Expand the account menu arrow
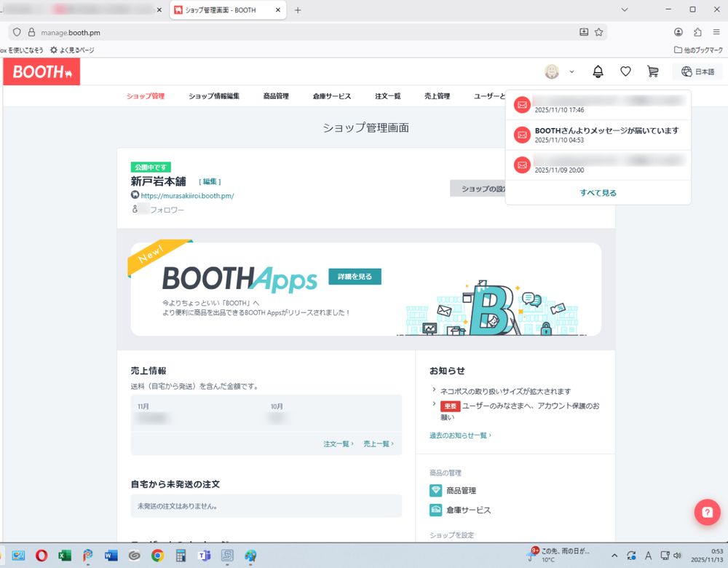 tap(571, 71)
